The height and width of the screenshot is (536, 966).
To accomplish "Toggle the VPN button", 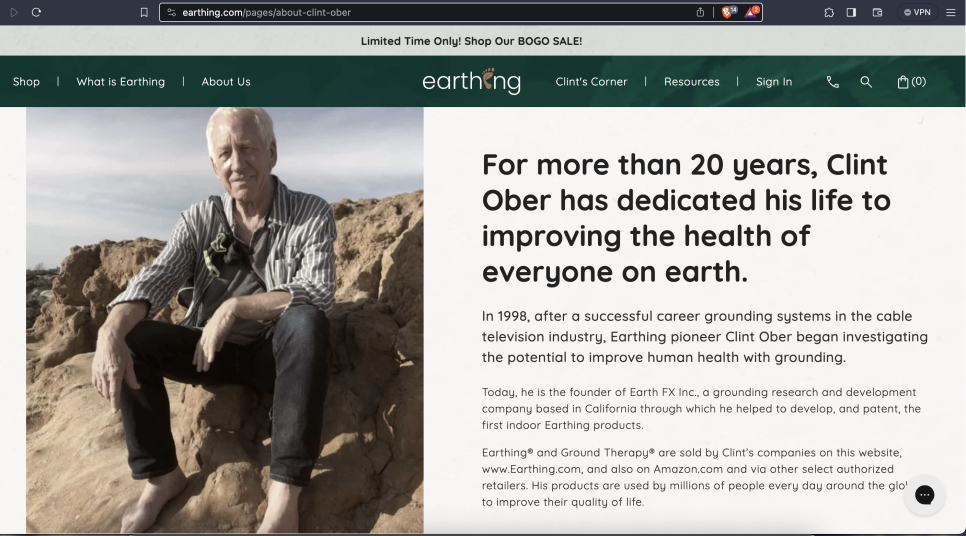I will pos(917,12).
